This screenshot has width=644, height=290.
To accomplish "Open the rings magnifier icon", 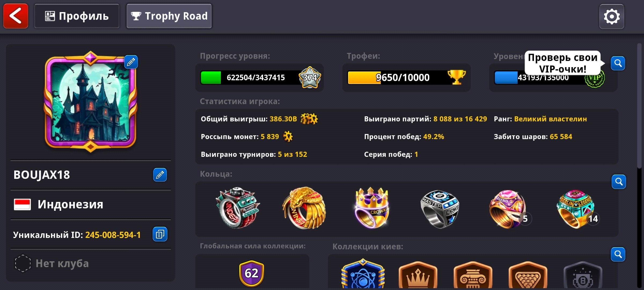I will 619,182.
